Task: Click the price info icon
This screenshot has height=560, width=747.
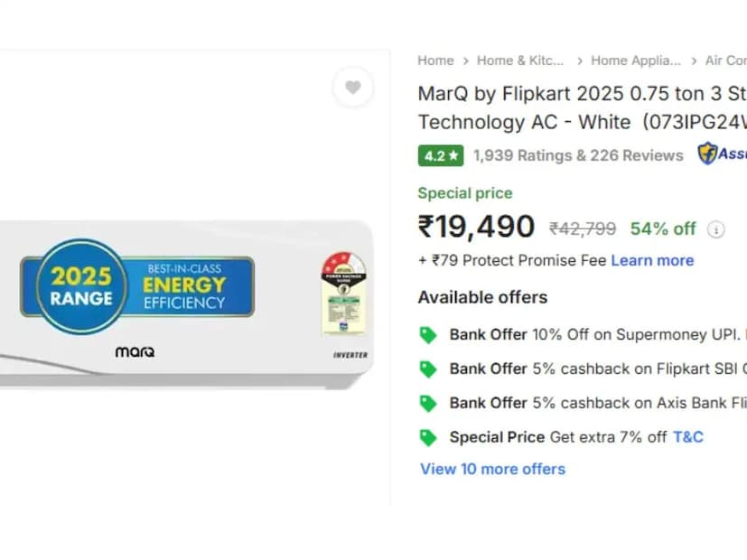Action: coord(716,229)
